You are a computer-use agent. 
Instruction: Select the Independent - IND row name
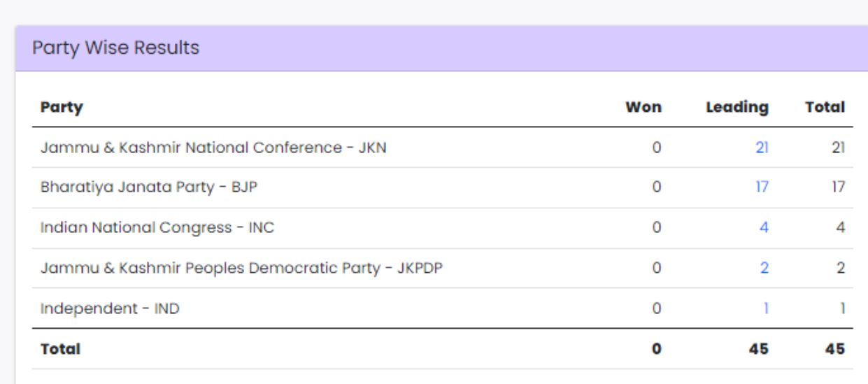110,308
